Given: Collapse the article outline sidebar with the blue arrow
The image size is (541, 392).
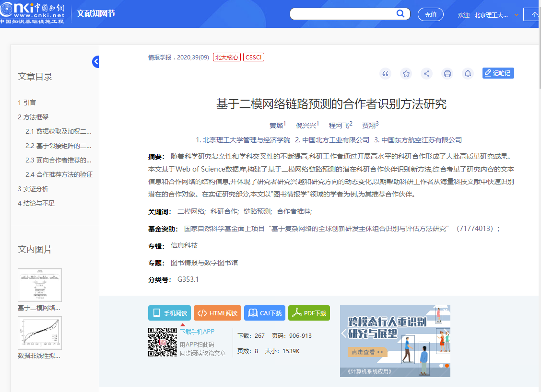Looking at the screenshot, I should coord(95,61).
